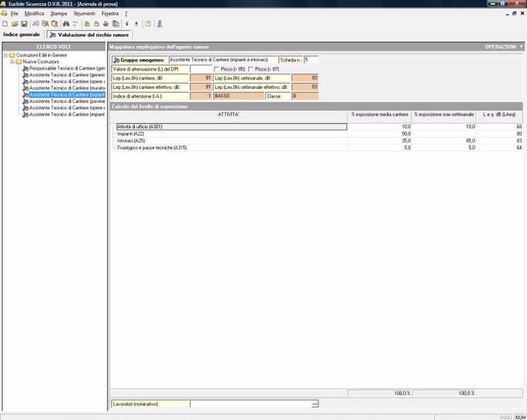Collapse the Costruzioni Edili in Genere node
Viewport: 527px width, 420px height.
click(5, 55)
